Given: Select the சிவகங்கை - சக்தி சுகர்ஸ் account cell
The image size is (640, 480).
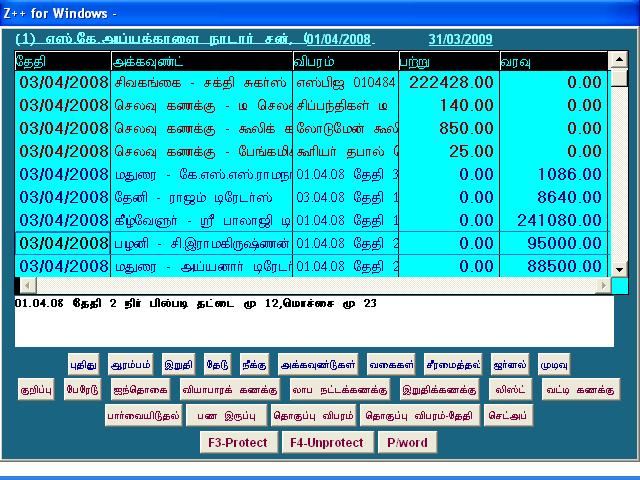Looking at the screenshot, I should coord(202,82).
